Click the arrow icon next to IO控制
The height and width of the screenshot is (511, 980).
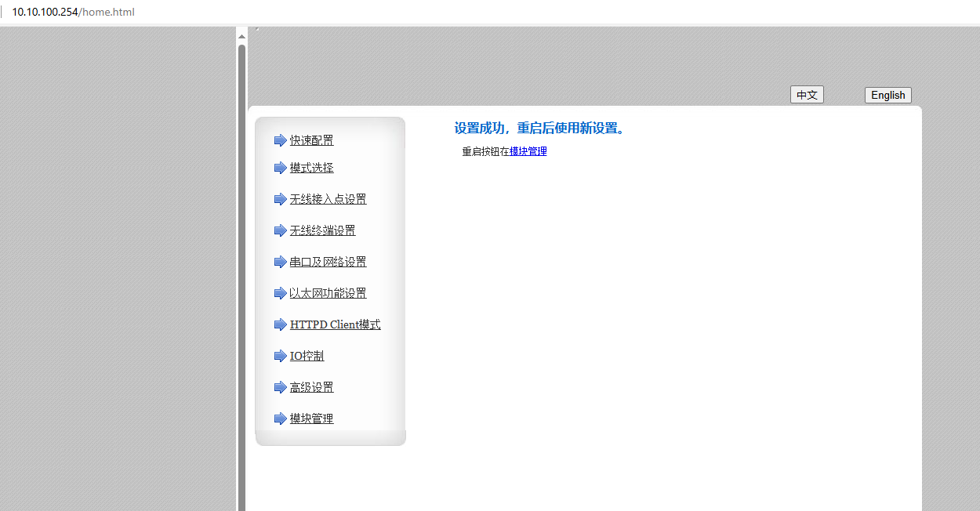point(280,356)
